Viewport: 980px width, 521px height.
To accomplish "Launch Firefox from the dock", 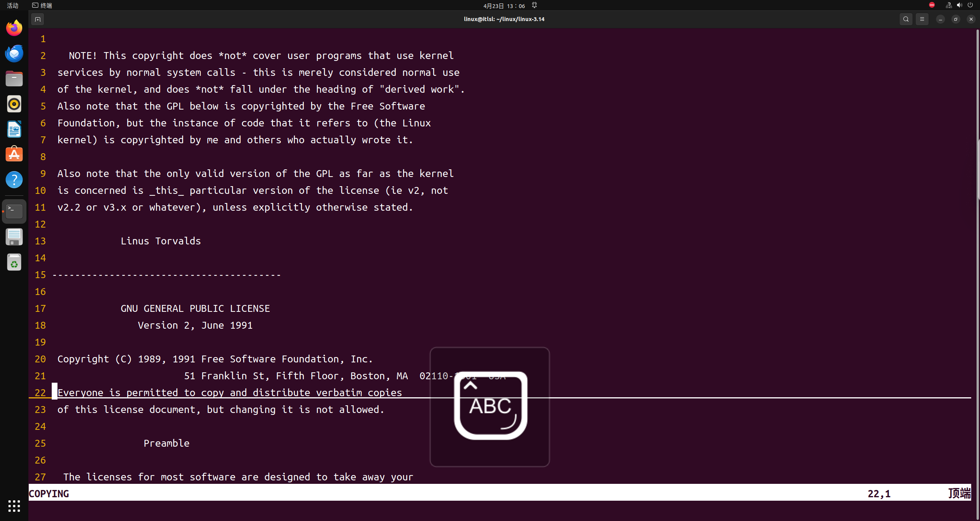I will 14,28.
